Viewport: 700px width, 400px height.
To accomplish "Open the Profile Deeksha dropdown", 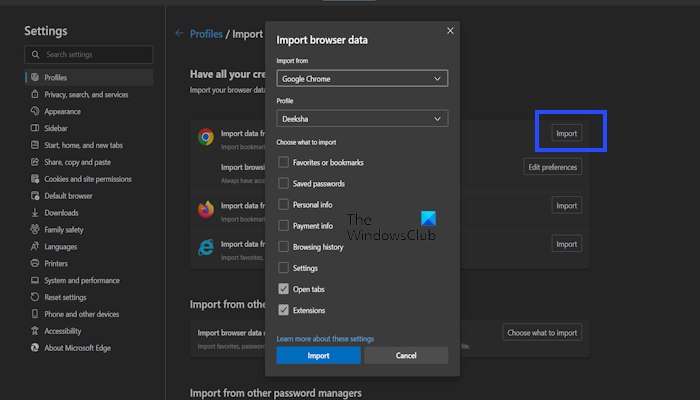I will pos(362,119).
